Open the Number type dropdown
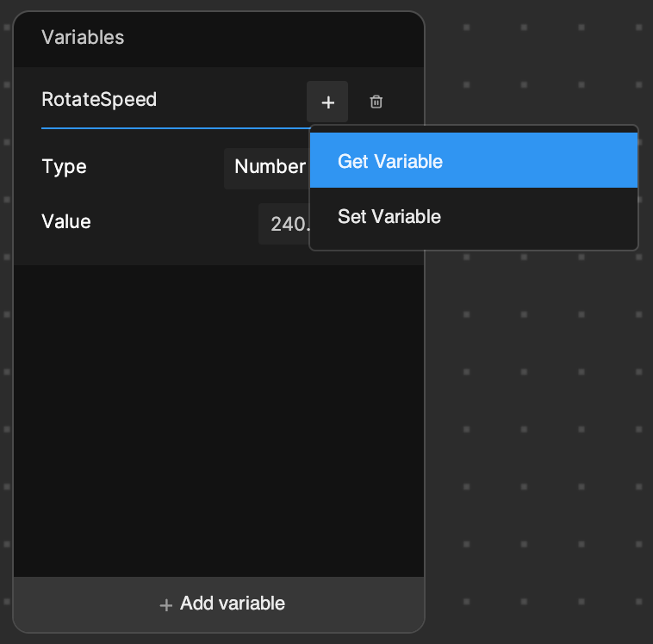This screenshot has width=653, height=644. click(267, 168)
